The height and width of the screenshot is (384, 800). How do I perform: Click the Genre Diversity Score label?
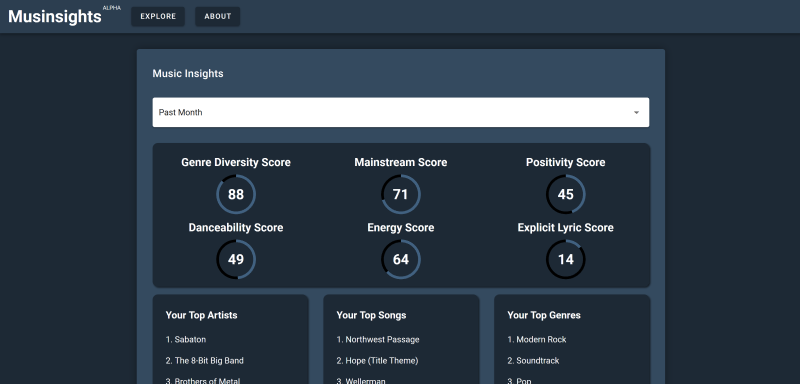pos(236,162)
